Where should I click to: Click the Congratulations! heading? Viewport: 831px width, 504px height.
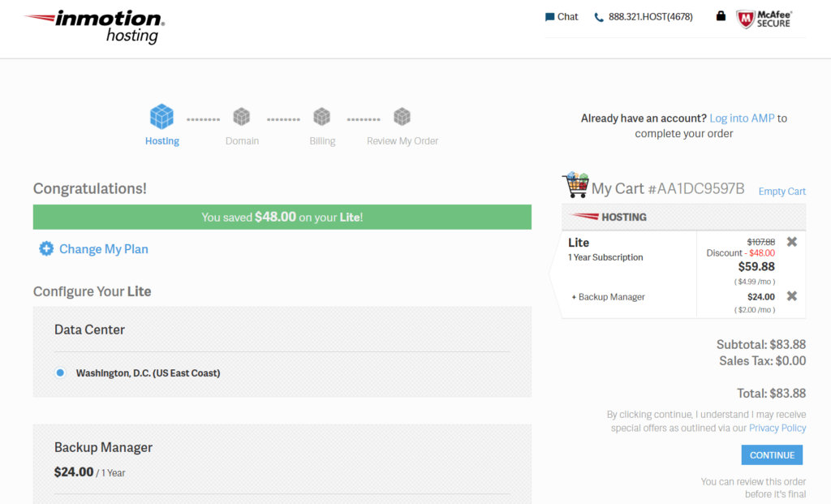[89, 188]
